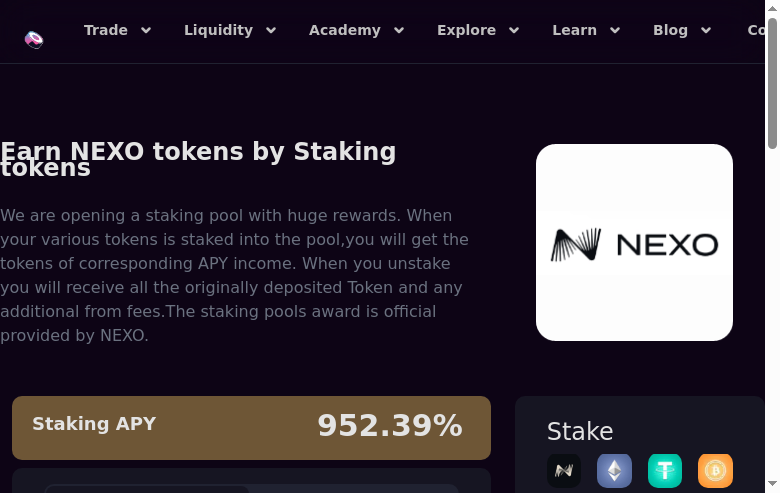Select the Tether USDT stake icon

tap(665, 470)
